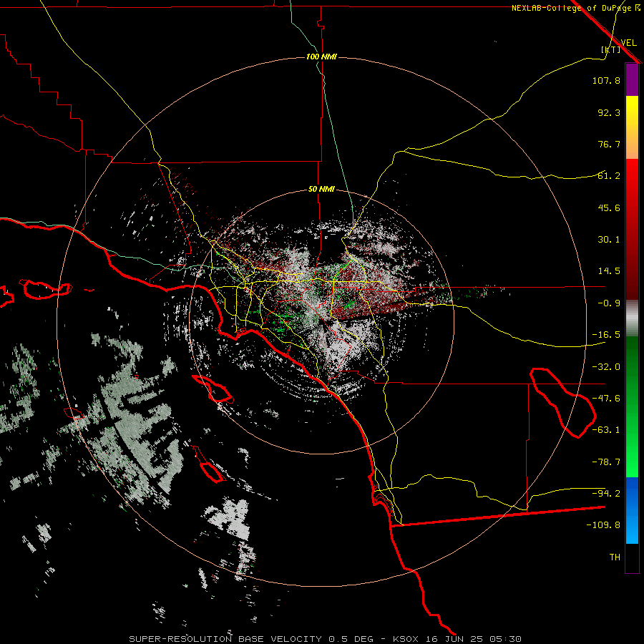
Task: Click the 76.7 velocity scale value
Action: [x=609, y=144]
